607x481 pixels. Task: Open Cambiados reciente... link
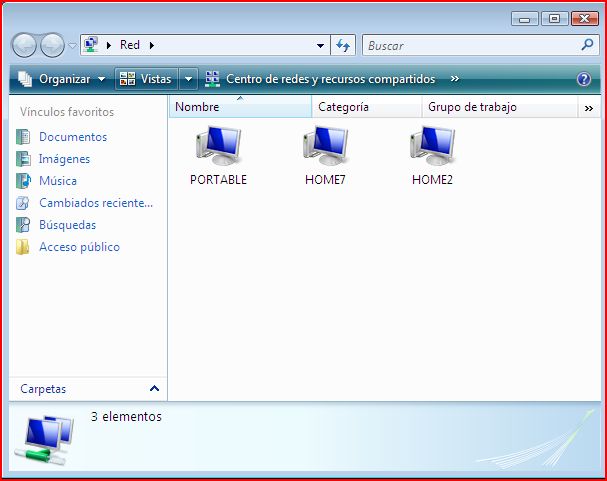click(x=96, y=203)
